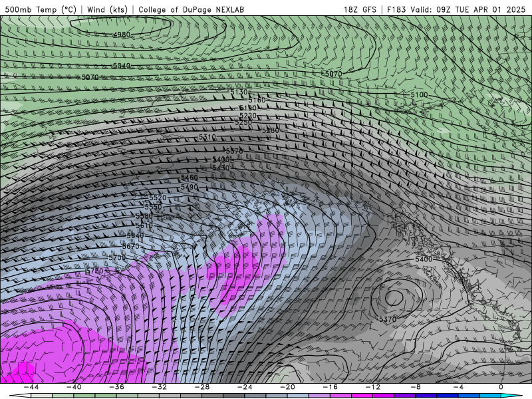Click the '500mb Temp (°C)' title text

tap(41, 9)
